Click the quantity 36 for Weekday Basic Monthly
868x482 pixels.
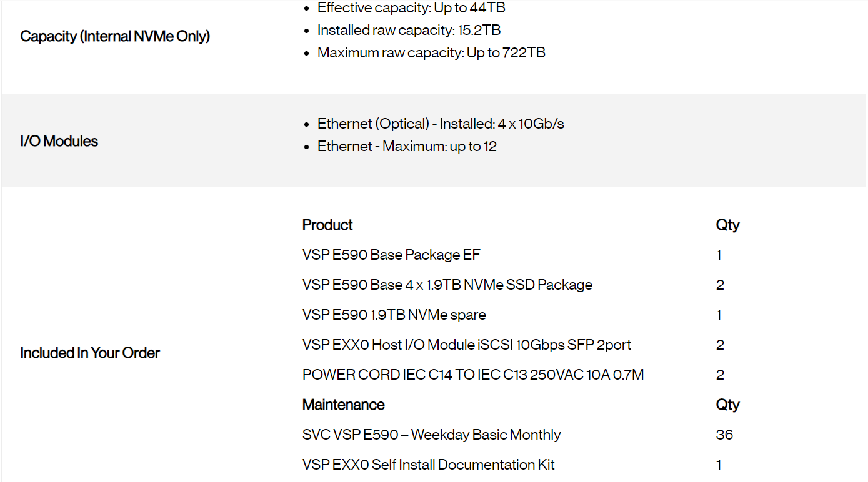[x=724, y=435]
